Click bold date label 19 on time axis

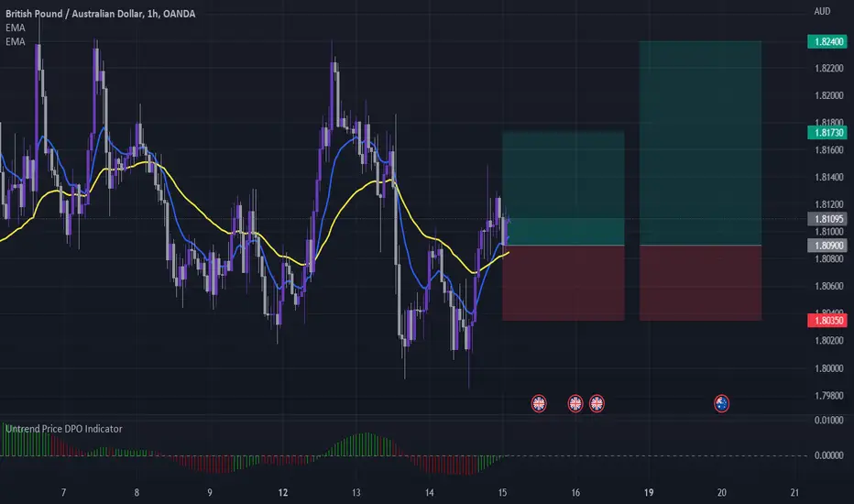[x=649, y=493]
